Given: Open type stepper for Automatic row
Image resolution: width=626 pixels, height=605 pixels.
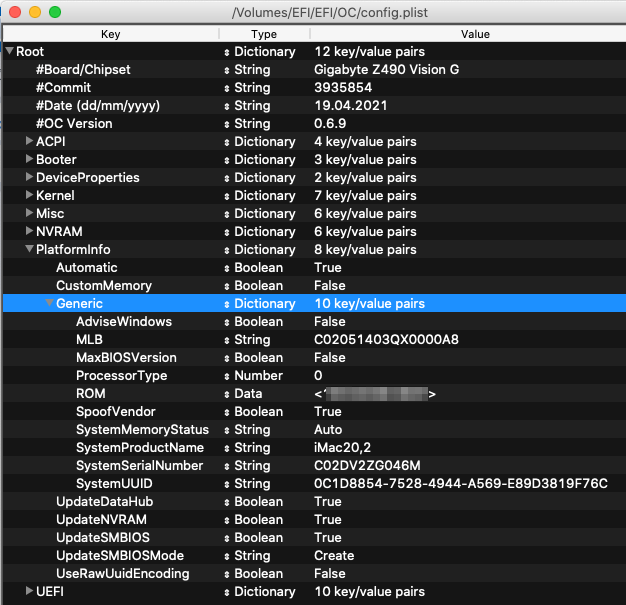Looking at the screenshot, I should pyautogui.click(x=227, y=268).
